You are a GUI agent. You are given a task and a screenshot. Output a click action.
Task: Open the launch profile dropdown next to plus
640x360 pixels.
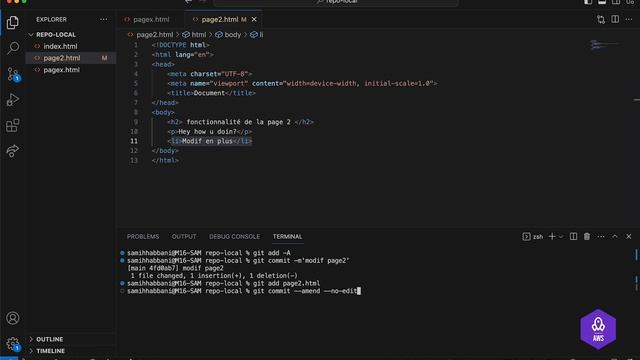pos(561,237)
